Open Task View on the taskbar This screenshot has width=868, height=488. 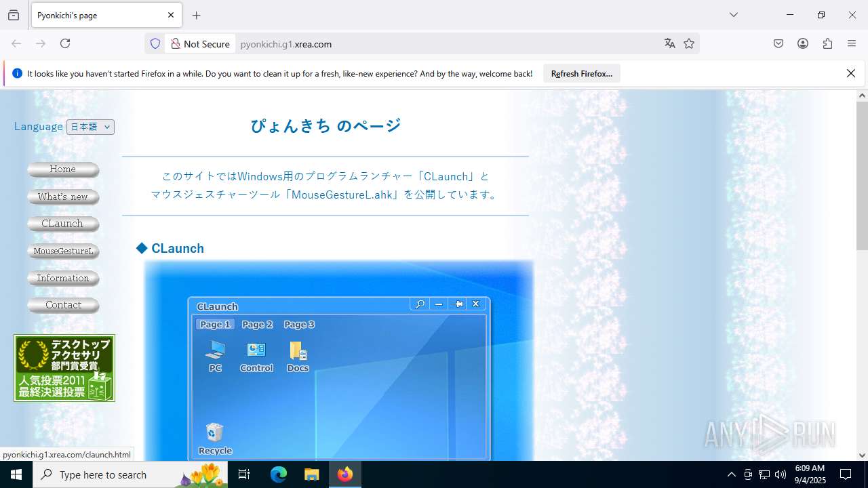[x=244, y=474]
